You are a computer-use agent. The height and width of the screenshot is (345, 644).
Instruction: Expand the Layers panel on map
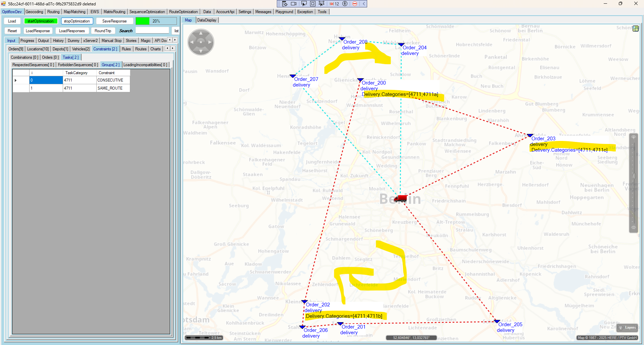[x=627, y=328]
